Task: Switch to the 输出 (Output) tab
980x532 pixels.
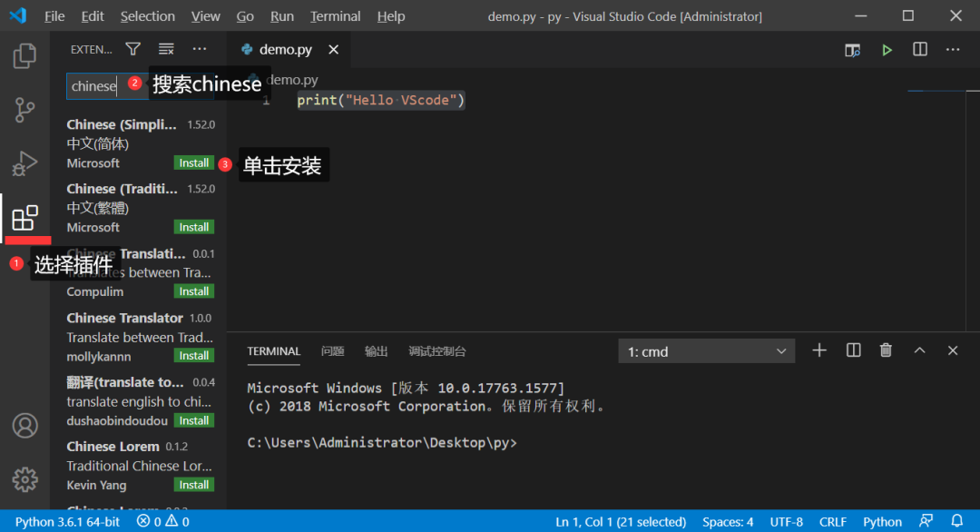Action: [377, 351]
